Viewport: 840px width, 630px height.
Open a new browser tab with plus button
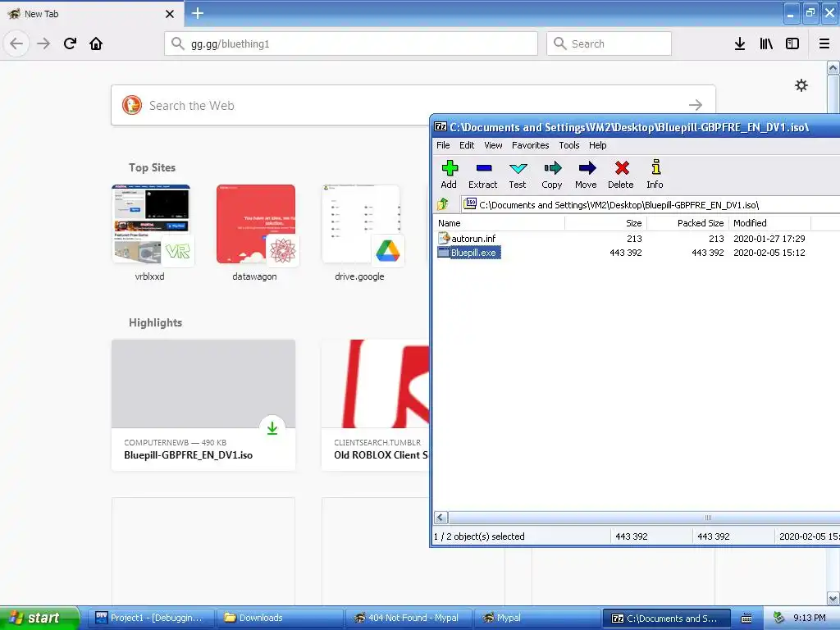(x=197, y=13)
